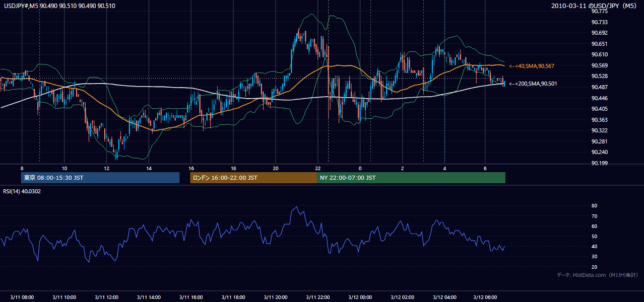Click the RSI(14) 40.0302 indicator label

[x=22, y=191]
